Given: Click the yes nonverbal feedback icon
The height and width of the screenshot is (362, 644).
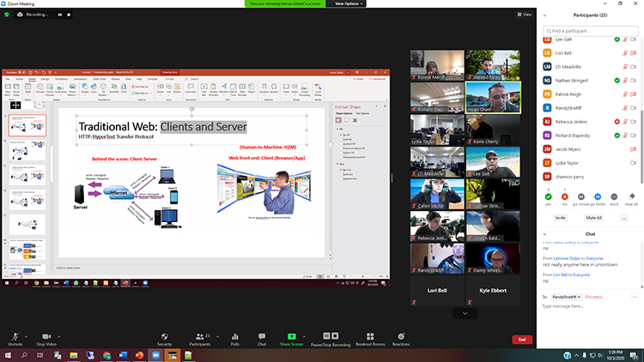Looking at the screenshot, I should pyautogui.click(x=549, y=197).
